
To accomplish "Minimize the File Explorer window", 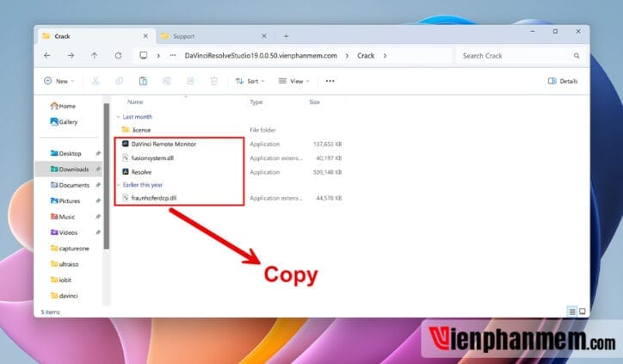I will tap(533, 31).
